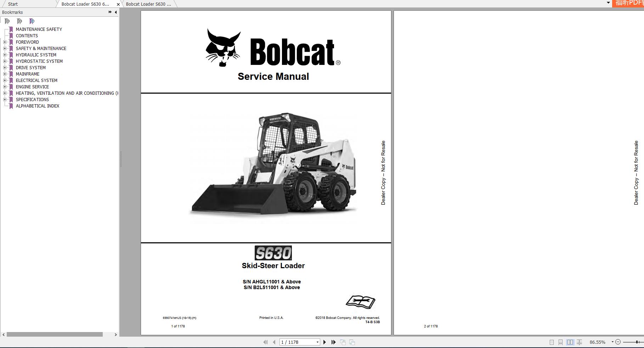Click the delete bookmark icon in Bookmarks panel
644x348 pixels.
coord(7,21)
